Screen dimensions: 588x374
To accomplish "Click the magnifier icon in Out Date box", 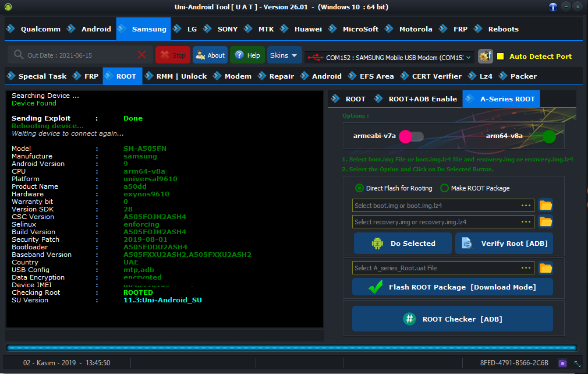I will coord(18,55).
